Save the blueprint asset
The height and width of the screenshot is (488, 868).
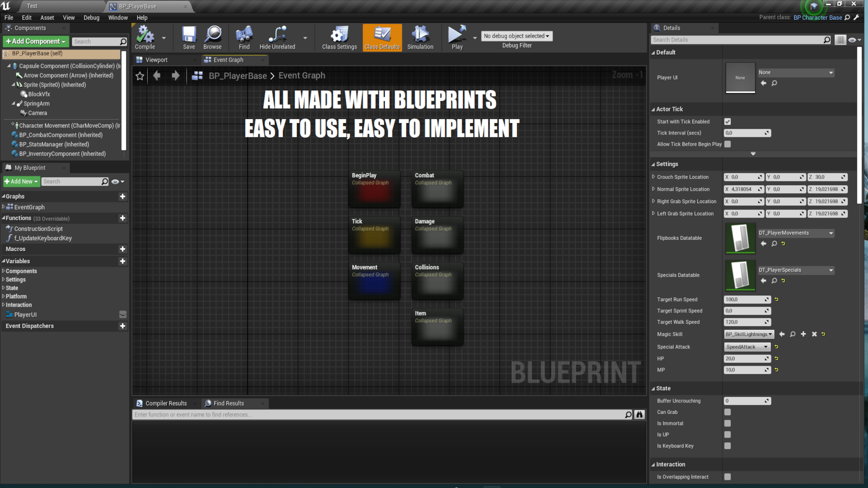pyautogui.click(x=189, y=37)
